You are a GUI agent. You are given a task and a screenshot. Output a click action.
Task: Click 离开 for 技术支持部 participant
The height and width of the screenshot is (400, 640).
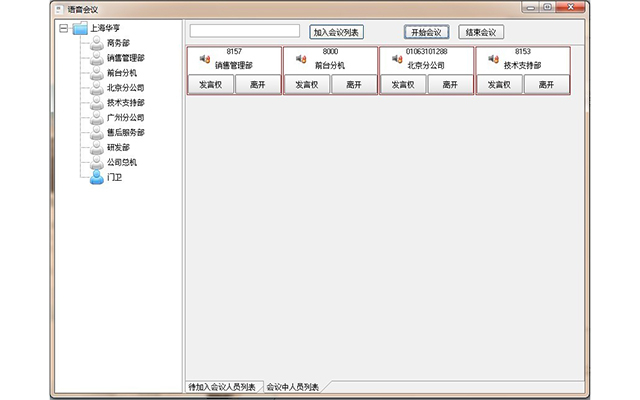pos(546,85)
